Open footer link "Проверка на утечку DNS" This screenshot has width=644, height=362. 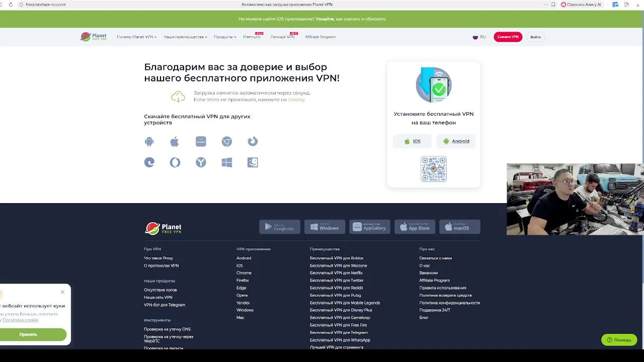[x=167, y=329]
